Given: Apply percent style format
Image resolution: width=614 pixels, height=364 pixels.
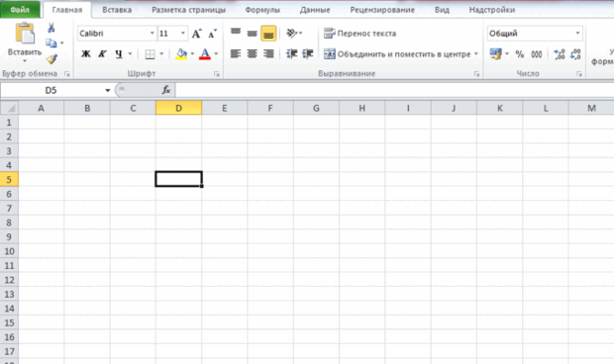Looking at the screenshot, I should (x=520, y=54).
